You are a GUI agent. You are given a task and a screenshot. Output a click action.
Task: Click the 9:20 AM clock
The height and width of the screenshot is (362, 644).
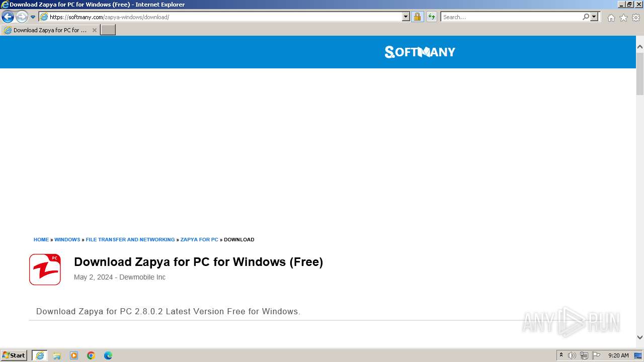(x=618, y=355)
